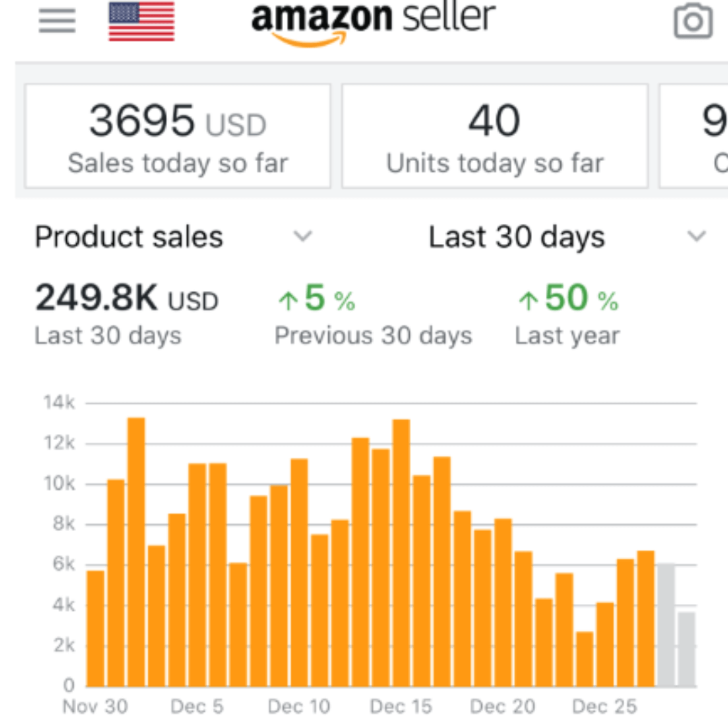Viewport: 728px width, 728px height.
Task: Select the Product sales metric label
Action: [x=129, y=237]
